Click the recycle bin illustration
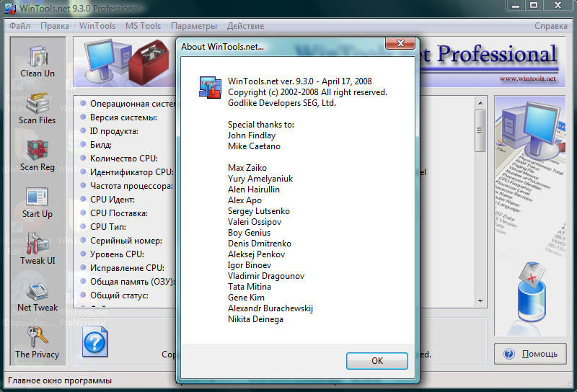This screenshot has width=577, height=392. [532, 292]
